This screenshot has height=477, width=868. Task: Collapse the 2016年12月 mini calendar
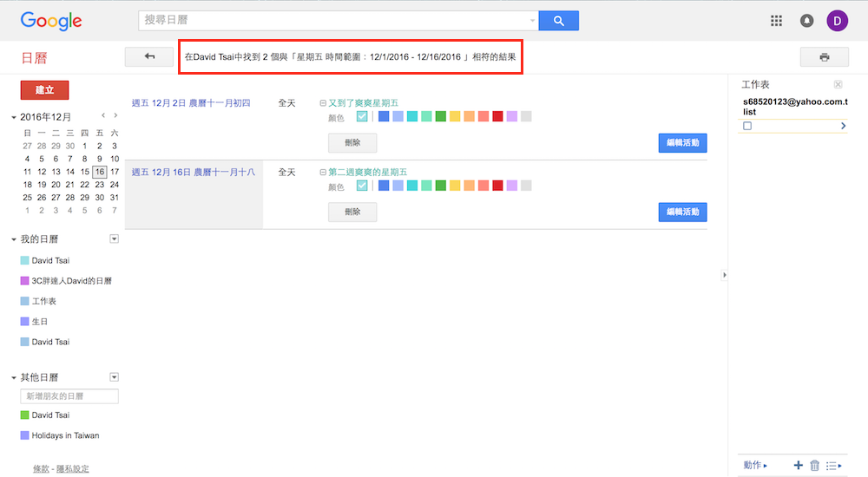(14, 117)
